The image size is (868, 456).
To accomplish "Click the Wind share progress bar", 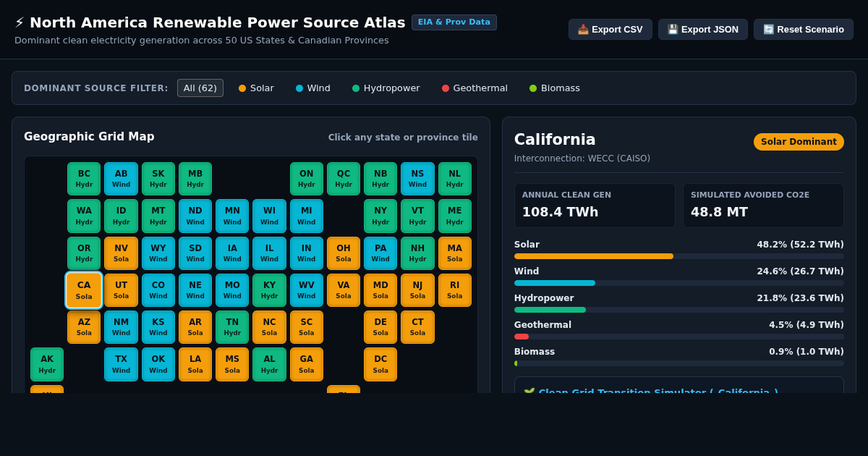I will pos(679,283).
